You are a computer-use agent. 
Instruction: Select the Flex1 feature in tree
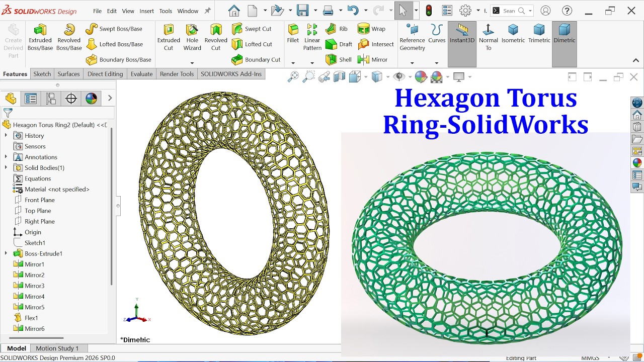(31, 318)
